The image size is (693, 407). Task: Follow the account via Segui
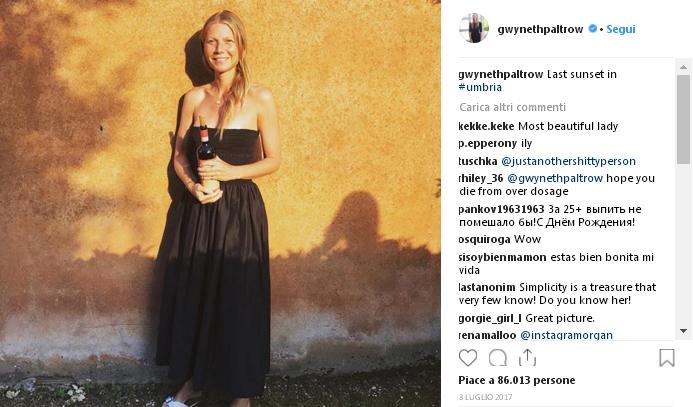621,29
